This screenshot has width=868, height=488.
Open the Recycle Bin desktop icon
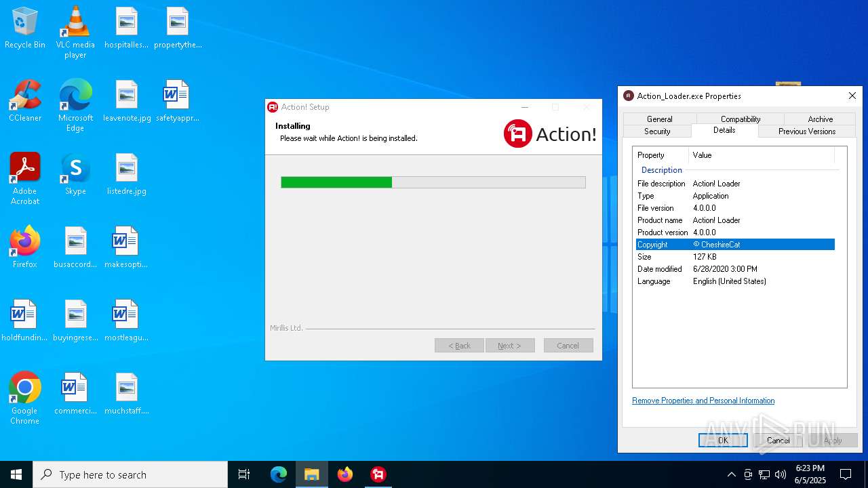click(25, 28)
